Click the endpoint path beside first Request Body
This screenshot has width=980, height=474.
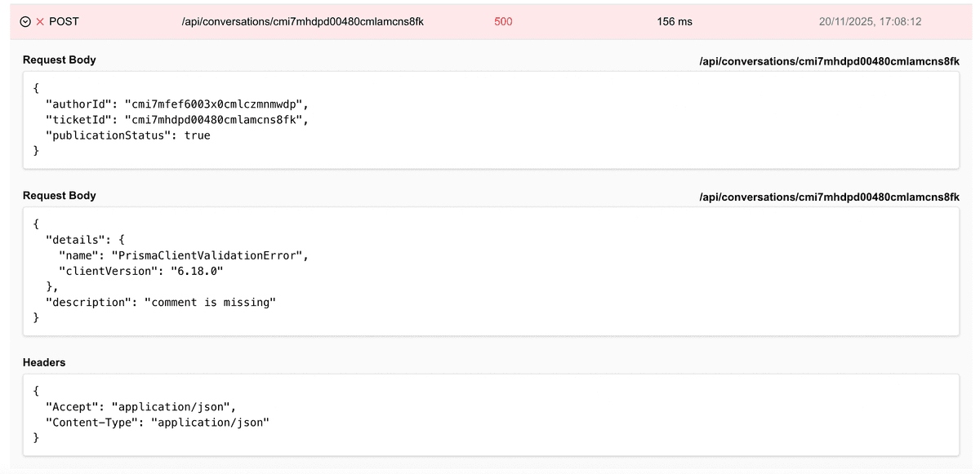[829, 60]
